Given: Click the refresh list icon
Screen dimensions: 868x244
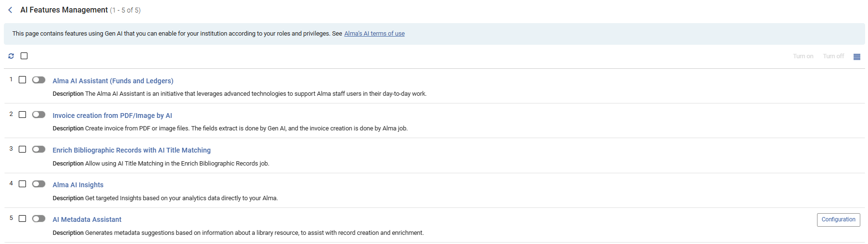Looking at the screenshot, I should pyautogui.click(x=11, y=56).
